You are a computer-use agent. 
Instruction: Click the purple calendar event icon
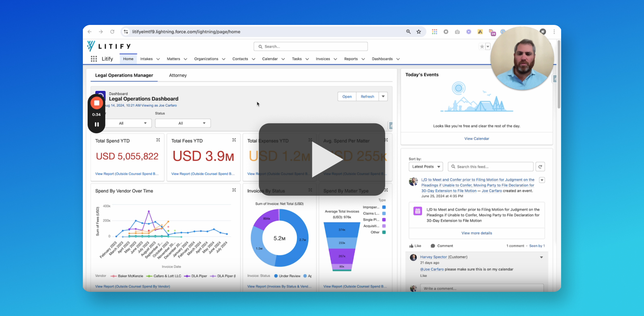[x=418, y=211]
